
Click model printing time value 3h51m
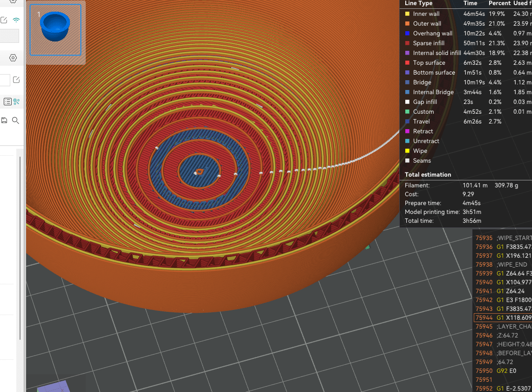click(x=471, y=212)
